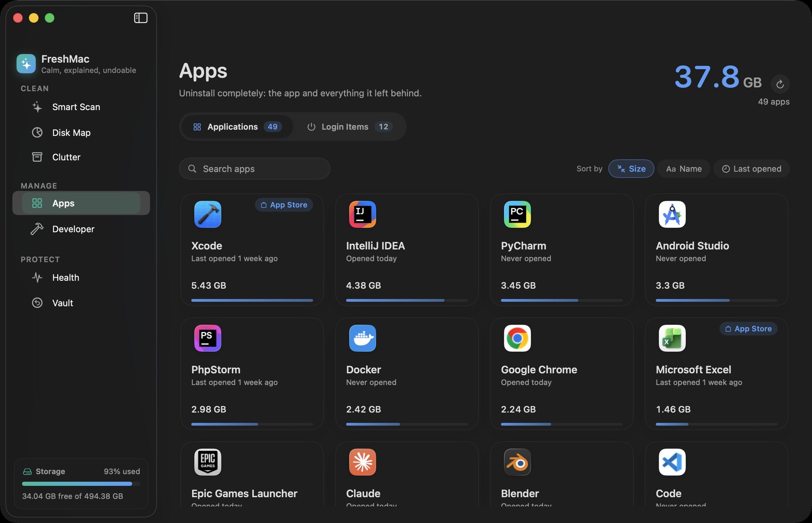Sort apps by Name
Screen dimensions: 812x523
tap(684, 169)
